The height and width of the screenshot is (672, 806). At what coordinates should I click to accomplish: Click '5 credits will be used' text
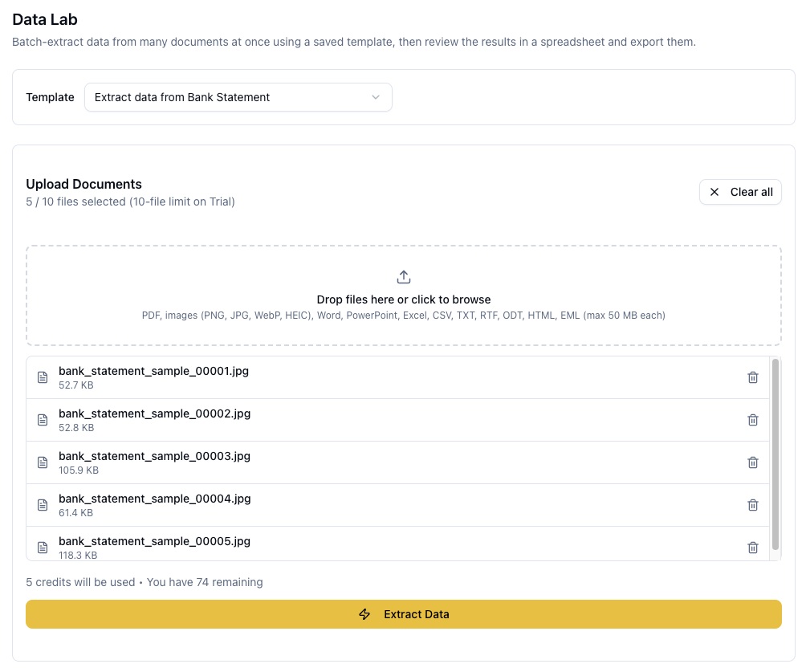[x=81, y=582]
